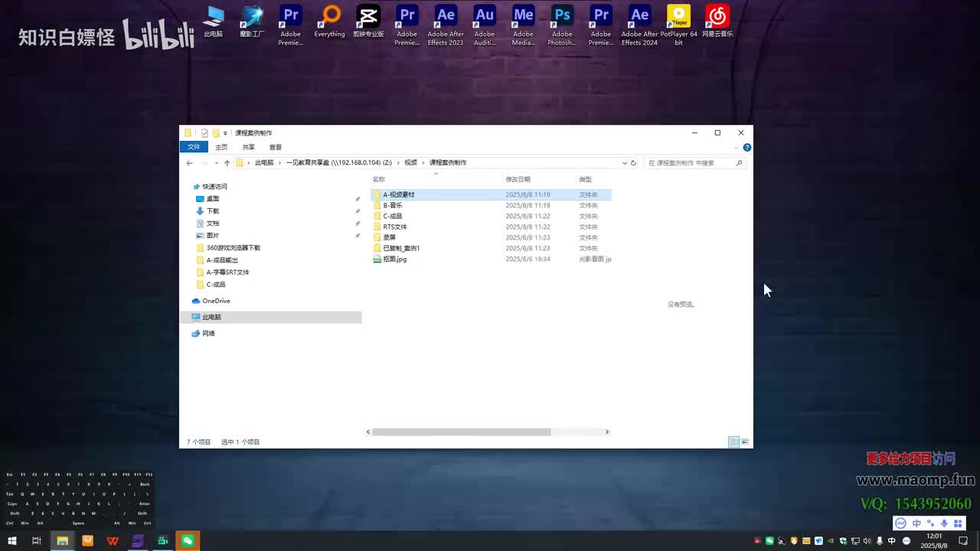Launch 剪映专业版 from the desktop
Screen dimensions: 980x551
click(368, 21)
